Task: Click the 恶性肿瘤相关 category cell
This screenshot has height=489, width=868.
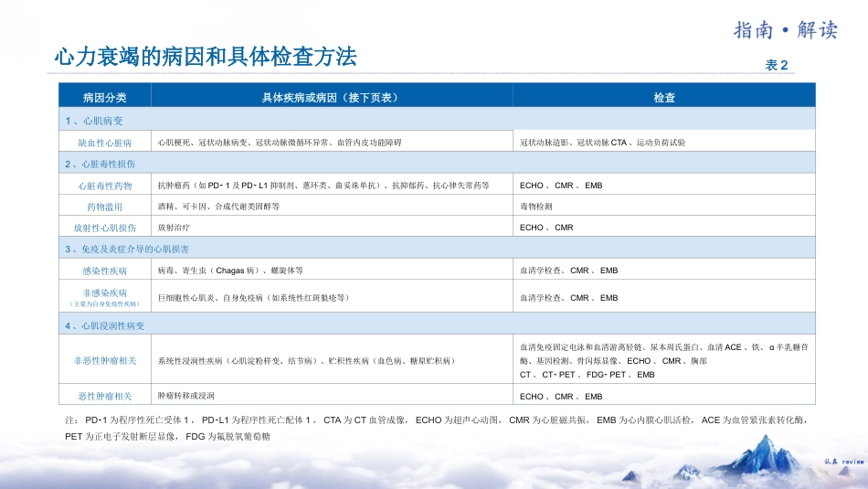Action: pyautogui.click(x=105, y=396)
